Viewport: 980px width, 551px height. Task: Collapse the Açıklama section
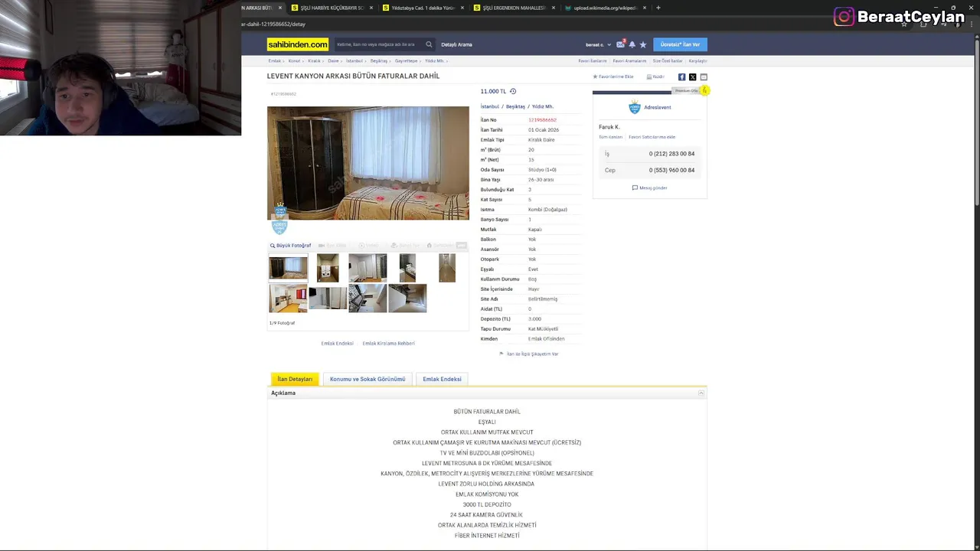[x=701, y=393]
